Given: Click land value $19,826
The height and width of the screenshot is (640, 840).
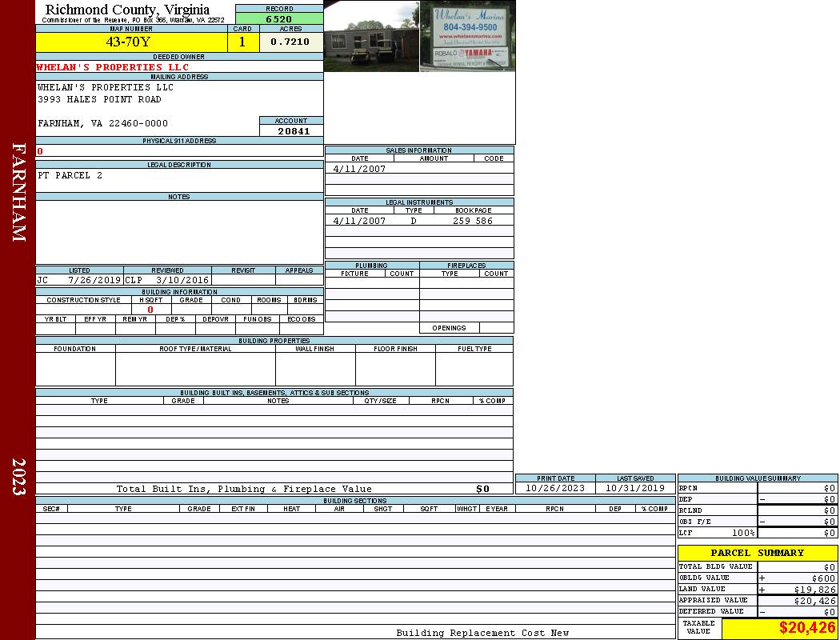Looking at the screenshot, I should [815, 590].
